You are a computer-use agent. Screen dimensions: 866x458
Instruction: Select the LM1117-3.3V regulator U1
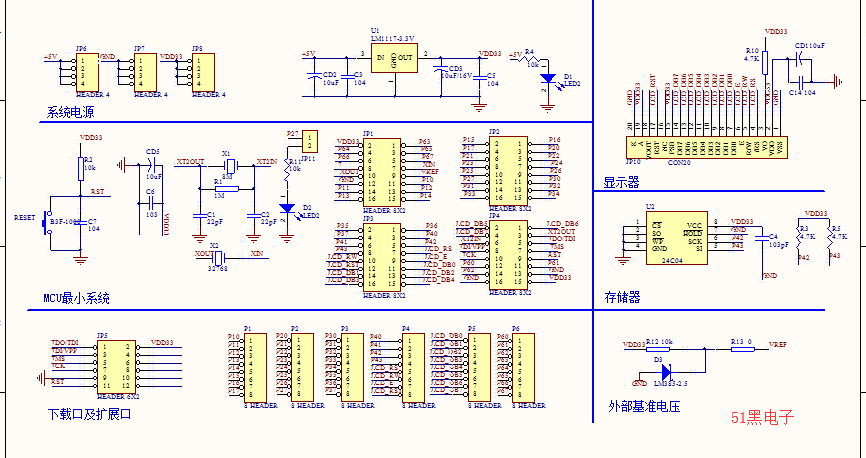tap(394, 58)
